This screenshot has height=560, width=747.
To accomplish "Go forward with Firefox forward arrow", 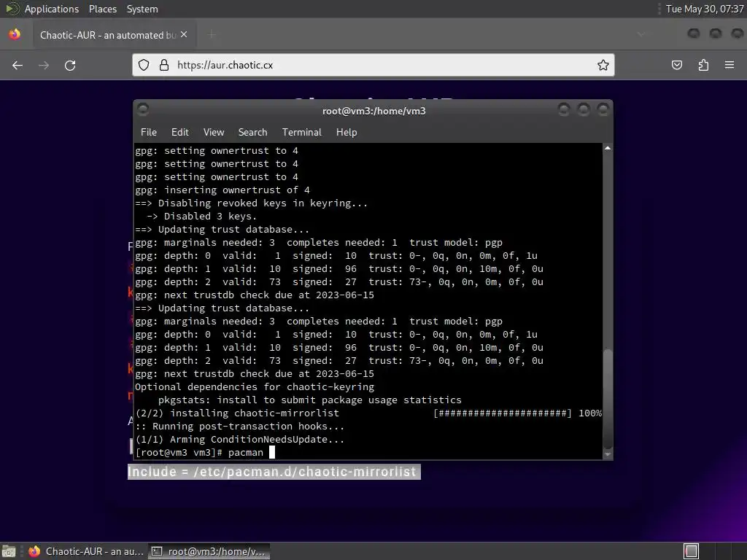I will 44,65.
